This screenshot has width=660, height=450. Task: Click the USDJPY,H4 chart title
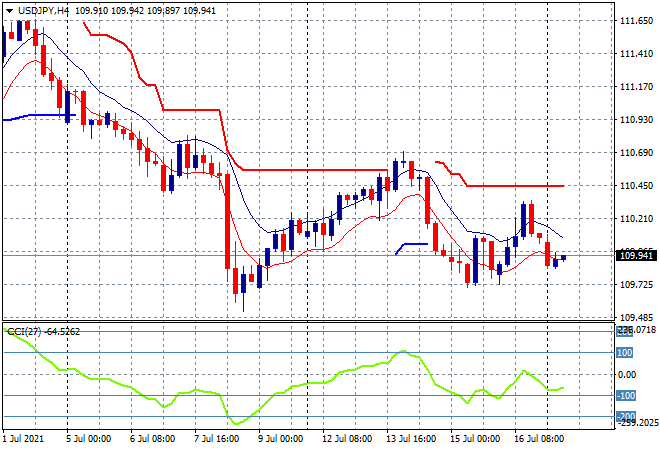point(43,11)
